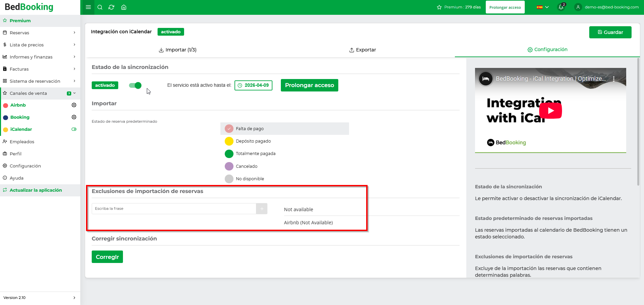
Task: Click the refresh arrows icon
Action: click(x=112, y=7)
